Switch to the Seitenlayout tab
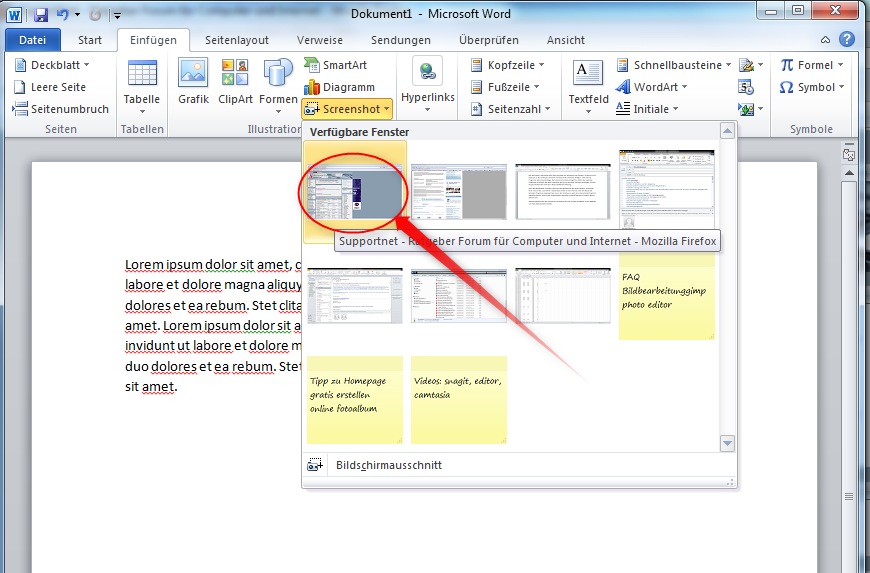870x573 pixels. click(x=237, y=40)
